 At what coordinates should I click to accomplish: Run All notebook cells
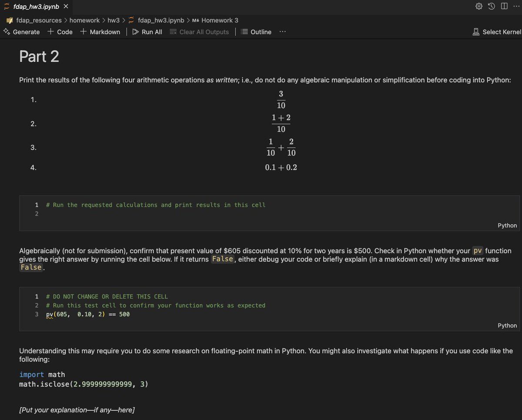click(x=147, y=32)
